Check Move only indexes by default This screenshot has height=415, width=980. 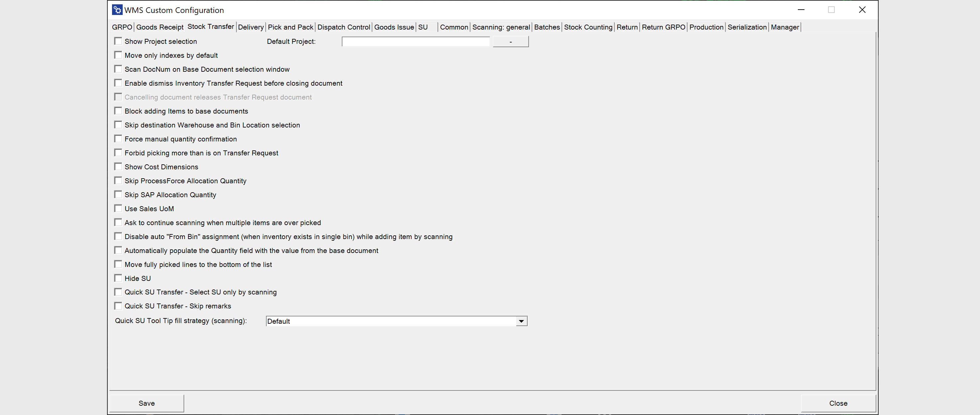point(118,55)
